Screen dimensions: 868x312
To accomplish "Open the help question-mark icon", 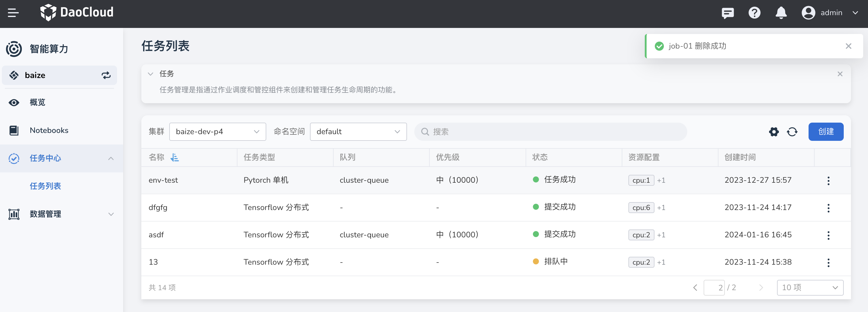I will (755, 13).
